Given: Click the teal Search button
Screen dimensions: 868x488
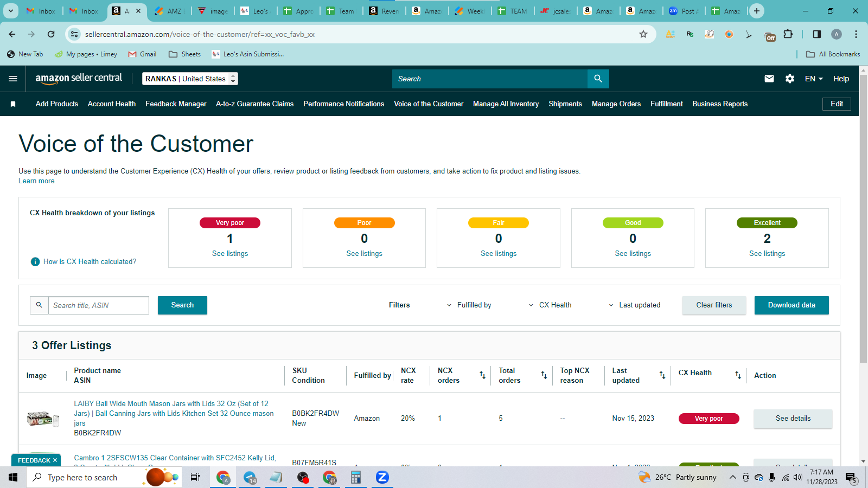Looking at the screenshot, I should (182, 305).
